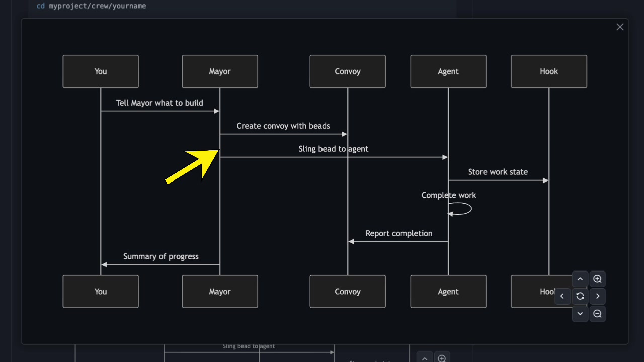Select the Agent participant box at top
The height and width of the screenshot is (362, 644).
(448, 71)
